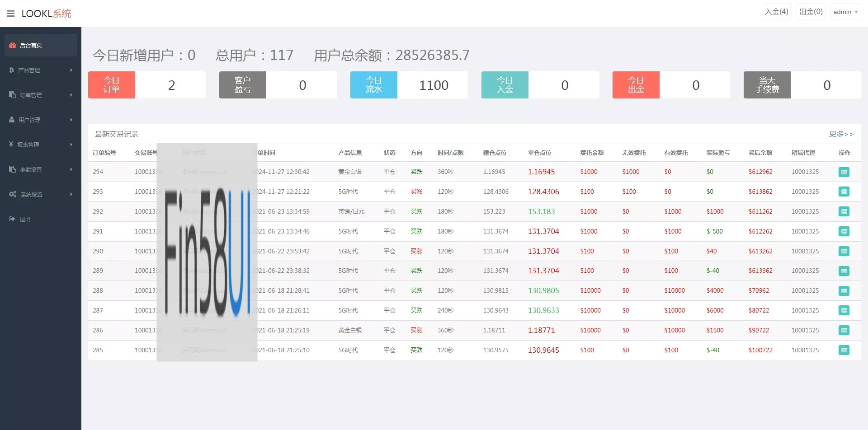The image size is (868, 430).
Task: Click the gears icon for 系统设置
Action: [x=13, y=194]
